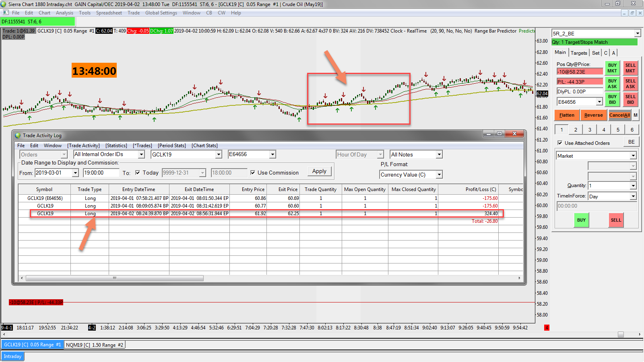Click the Exit Price column header
Image resolution: width=644 pixels, height=362 pixels.
(283, 189)
